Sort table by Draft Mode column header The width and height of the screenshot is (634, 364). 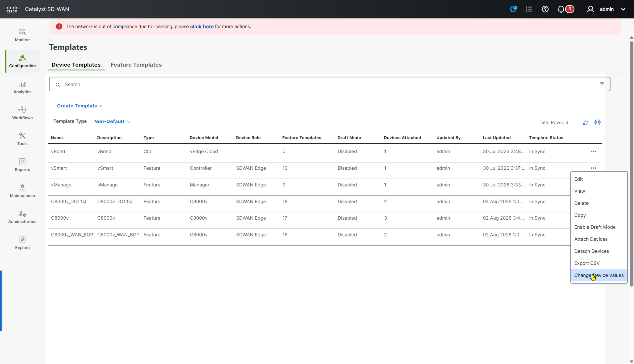[x=349, y=137]
